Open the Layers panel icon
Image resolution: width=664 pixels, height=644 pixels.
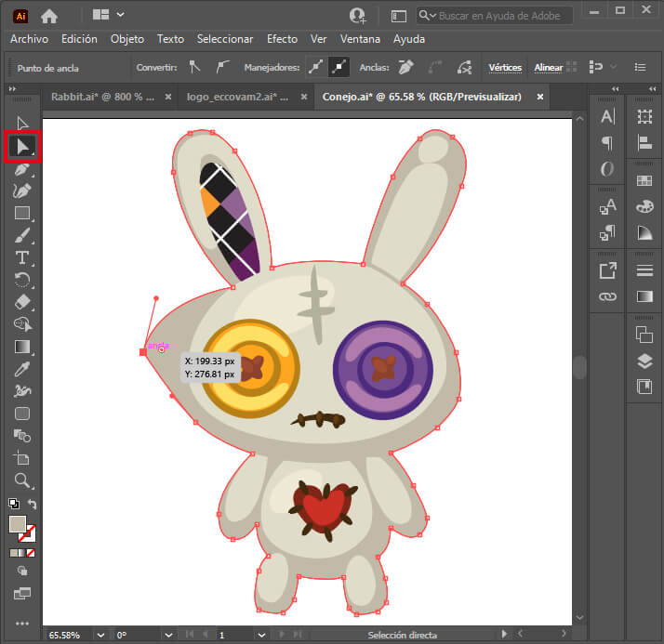[x=644, y=361]
